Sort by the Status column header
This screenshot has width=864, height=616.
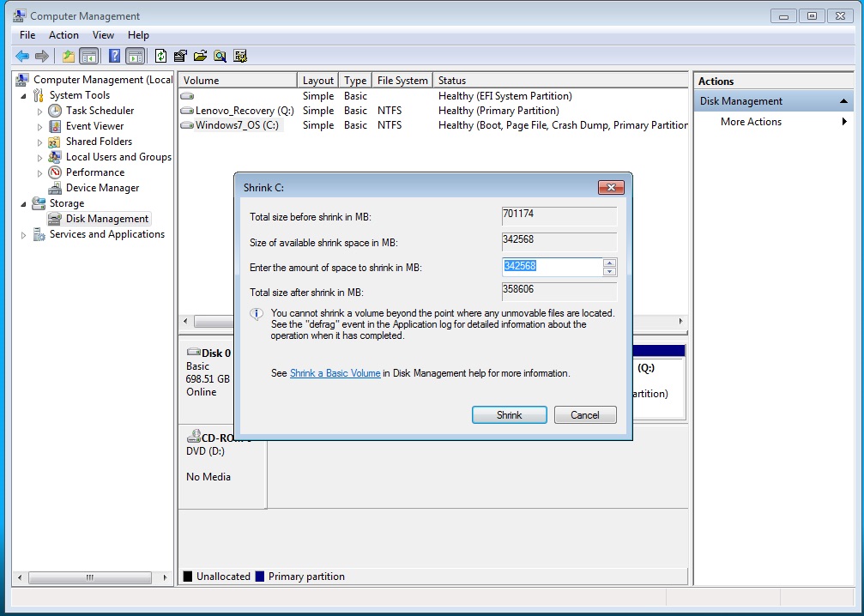[560, 81]
